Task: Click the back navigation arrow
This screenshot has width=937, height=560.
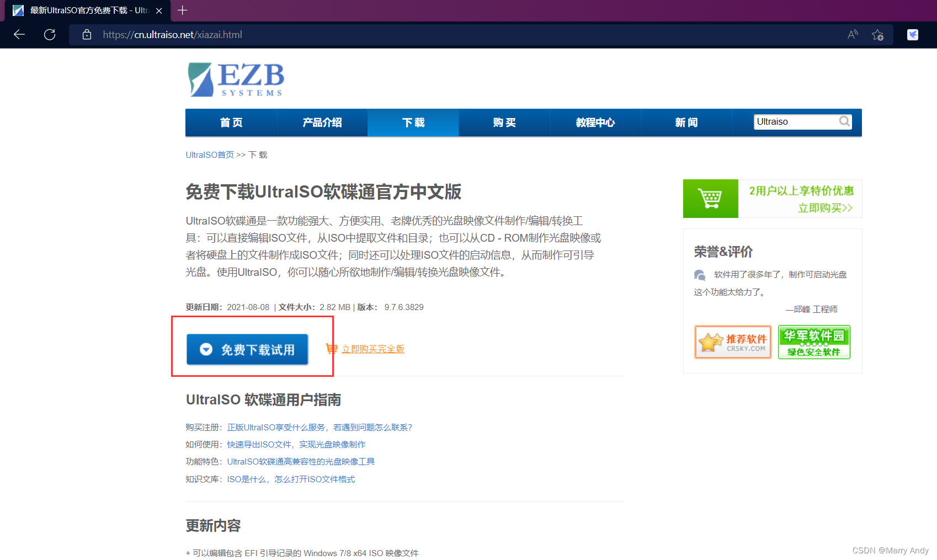Action: point(19,34)
